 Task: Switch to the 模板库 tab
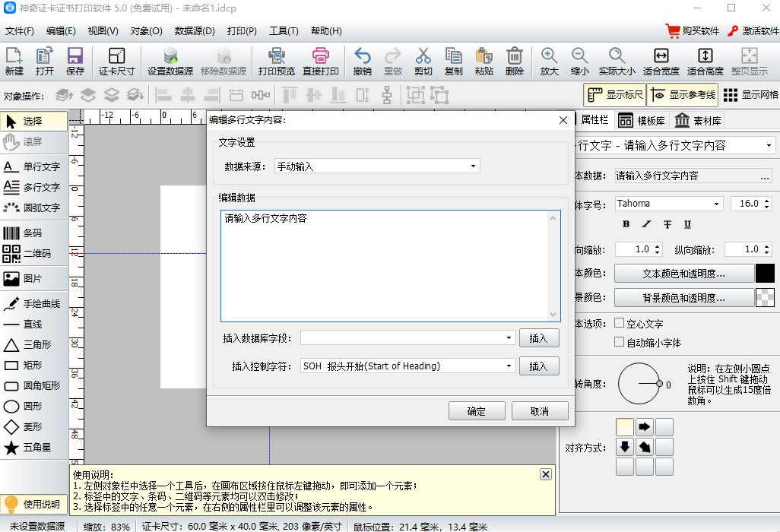coord(642,120)
